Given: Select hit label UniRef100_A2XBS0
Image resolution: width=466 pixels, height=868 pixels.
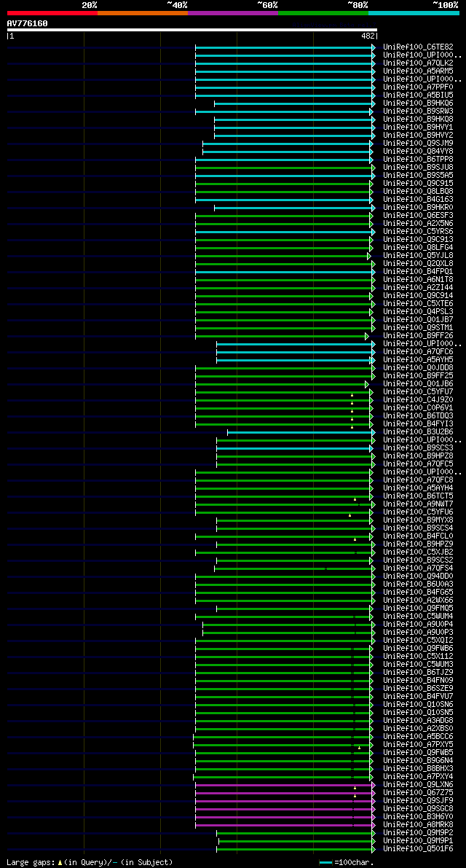Looking at the screenshot, I should (x=418, y=730).
